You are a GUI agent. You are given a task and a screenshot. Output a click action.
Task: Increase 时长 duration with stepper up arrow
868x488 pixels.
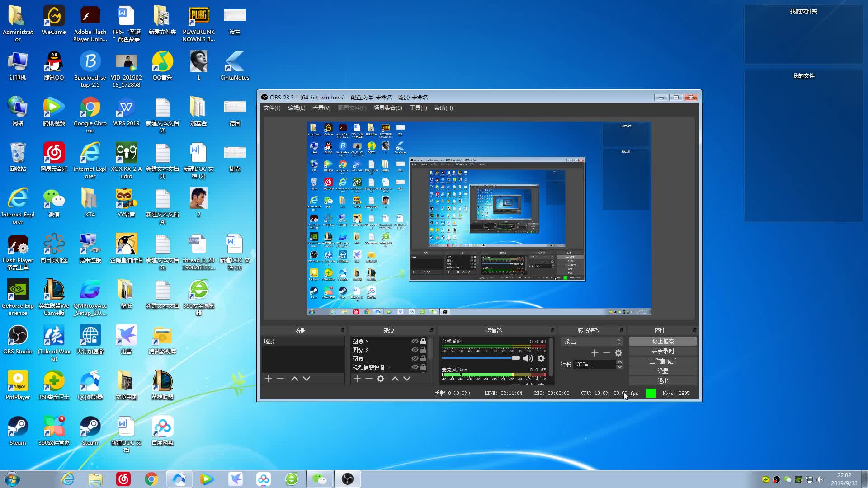(620, 362)
